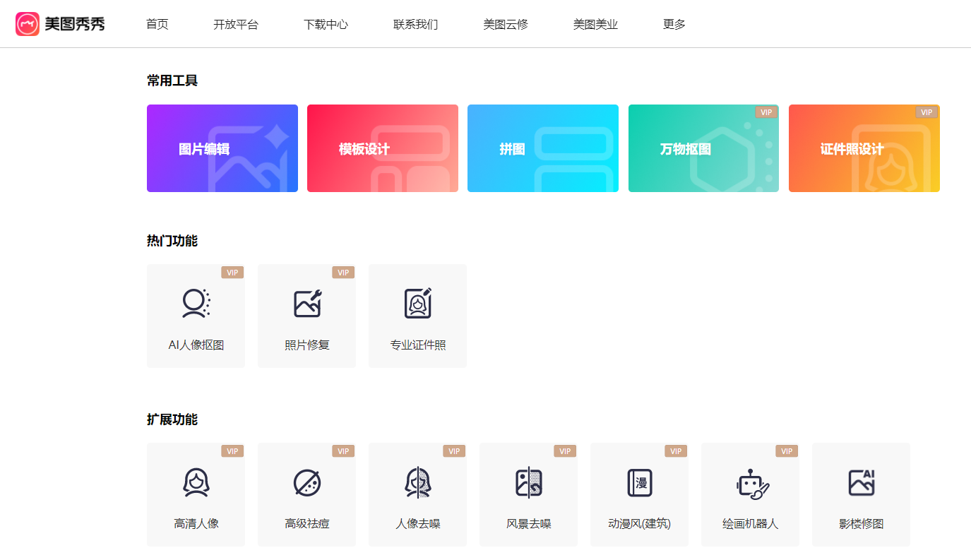Viewport: 971px width, 560px height.
Task: Click the 照片修复 wrench photo icon
Action: point(307,303)
